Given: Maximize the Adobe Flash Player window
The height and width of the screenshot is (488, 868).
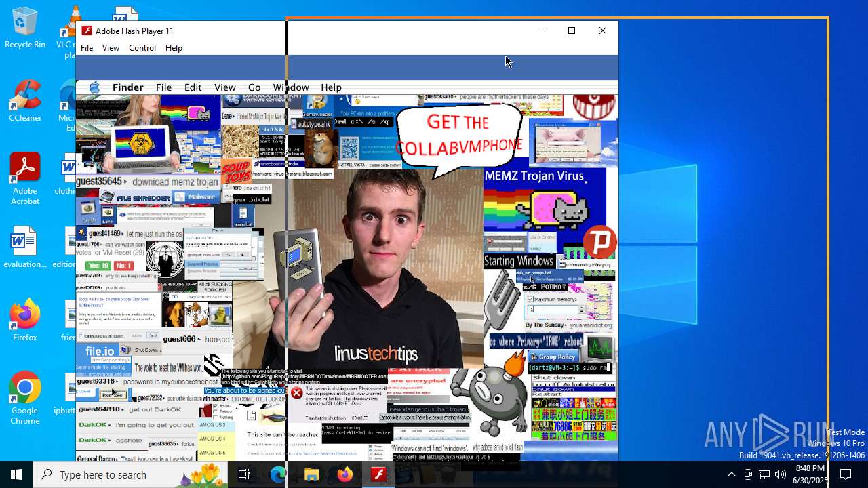Looking at the screenshot, I should [x=572, y=30].
